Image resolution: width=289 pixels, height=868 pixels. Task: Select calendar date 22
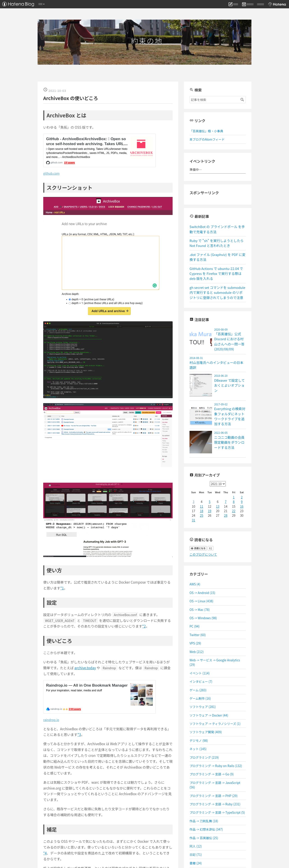tap(233, 511)
